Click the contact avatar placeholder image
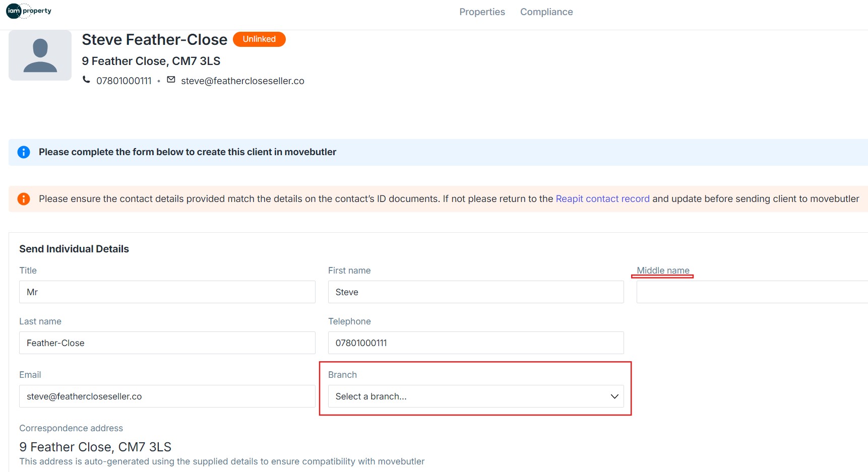This screenshot has width=868, height=472. click(x=40, y=55)
